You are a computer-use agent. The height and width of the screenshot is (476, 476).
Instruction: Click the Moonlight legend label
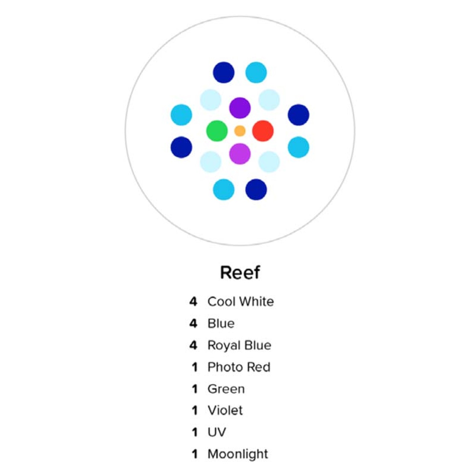(x=238, y=454)
